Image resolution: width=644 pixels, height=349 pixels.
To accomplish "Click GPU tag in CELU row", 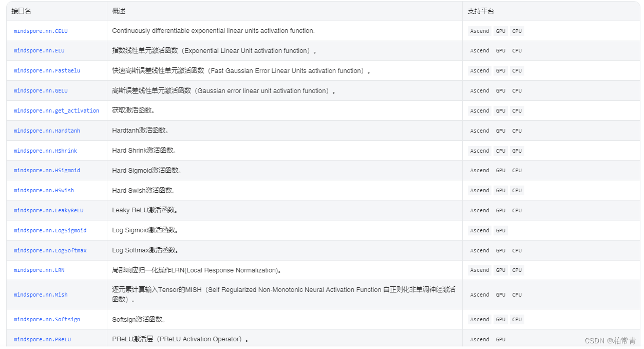I will (x=501, y=31).
